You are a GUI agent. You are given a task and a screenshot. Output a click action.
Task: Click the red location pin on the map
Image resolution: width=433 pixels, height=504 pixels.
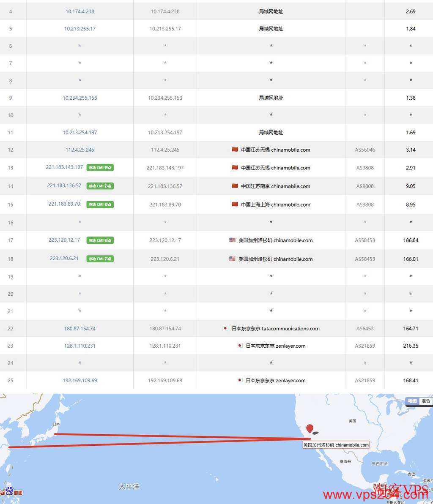pos(310,428)
